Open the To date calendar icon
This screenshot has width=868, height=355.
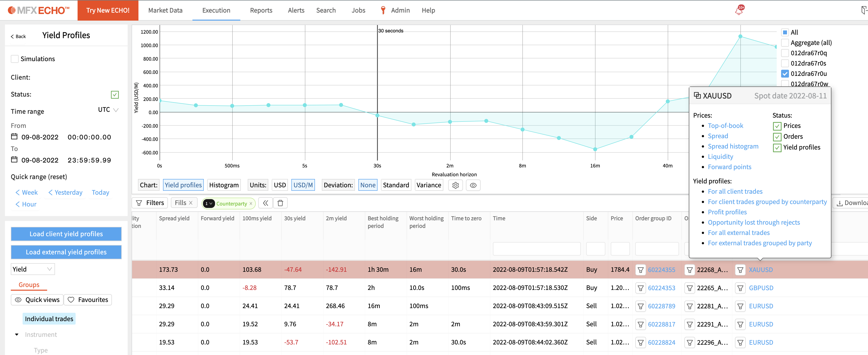point(14,160)
